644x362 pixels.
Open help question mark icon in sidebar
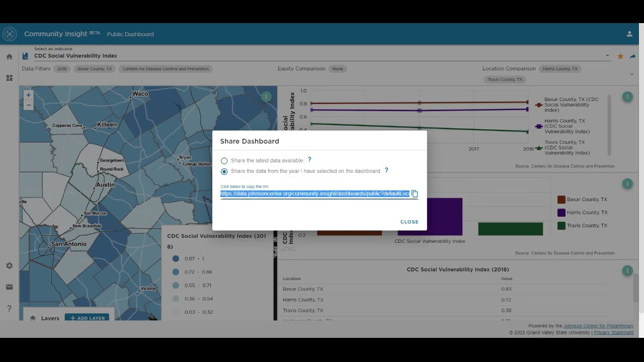(x=9, y=308)
